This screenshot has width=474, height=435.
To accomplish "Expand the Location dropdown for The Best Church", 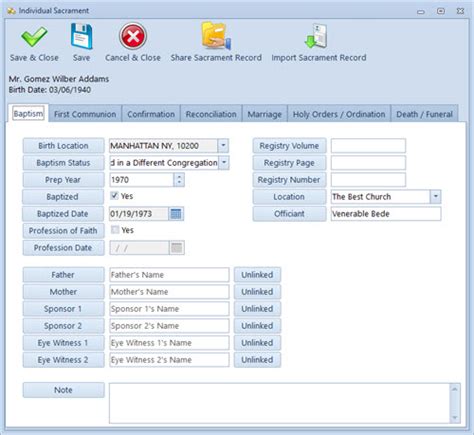I will [436, 197].
